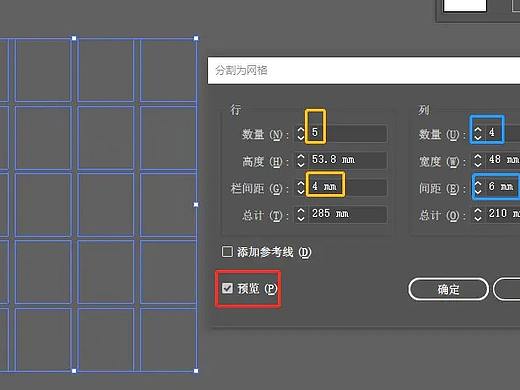Viewport: 520px width, 390px height.
Task: Click the white swatch thumbnail at top right
Action: (x=465, y=6)
